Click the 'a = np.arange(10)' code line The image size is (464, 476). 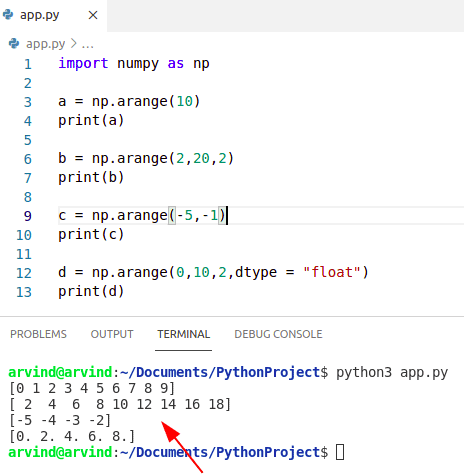pyautogui.click(x=129, y=102)
